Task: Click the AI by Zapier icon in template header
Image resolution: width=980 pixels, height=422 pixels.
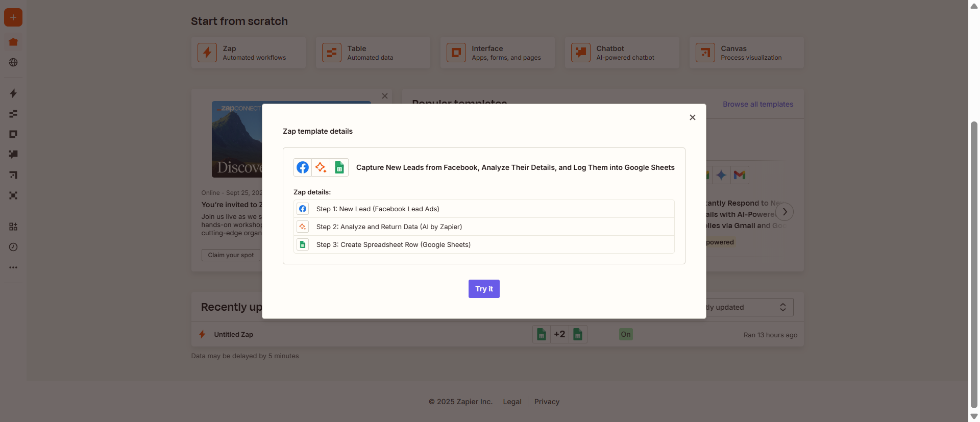Action: point(321,167)
